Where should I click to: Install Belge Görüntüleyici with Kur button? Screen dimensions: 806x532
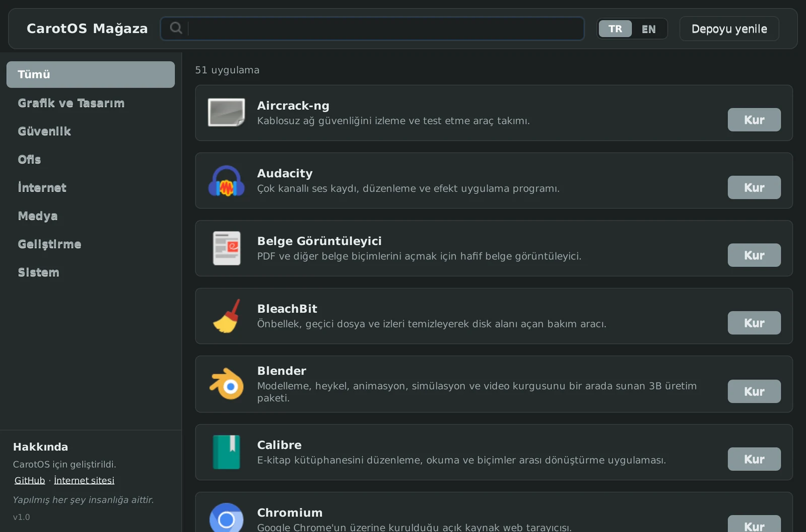pyautogui.click(x=754, y=255)
